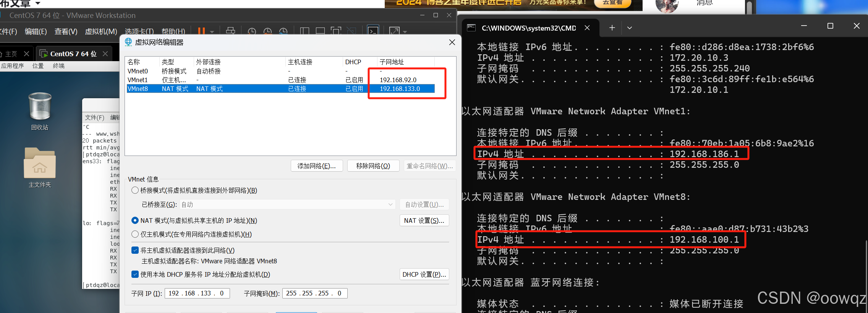The height and width of the screenshot is (313, 868).
Task: Toggle 使用本地 DHCP 服务 checkbox
Action: click(135, 274)
